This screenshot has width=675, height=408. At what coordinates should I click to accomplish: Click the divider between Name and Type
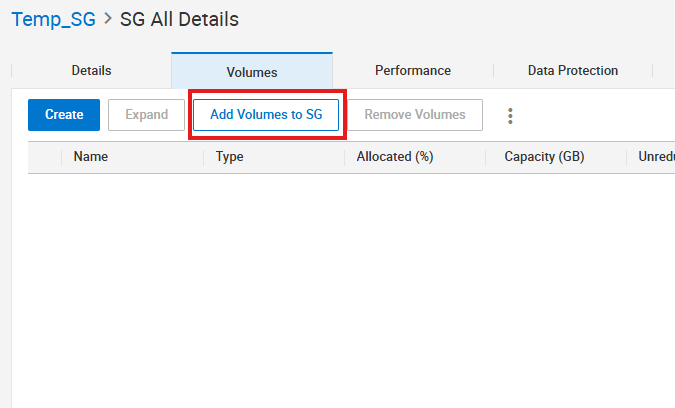[204, 157]
